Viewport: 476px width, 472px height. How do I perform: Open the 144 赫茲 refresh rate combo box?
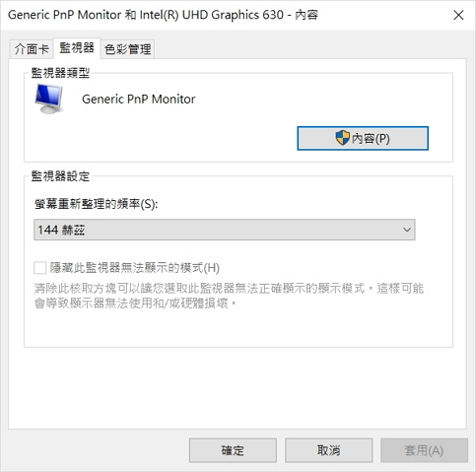[x=225, y=230]
